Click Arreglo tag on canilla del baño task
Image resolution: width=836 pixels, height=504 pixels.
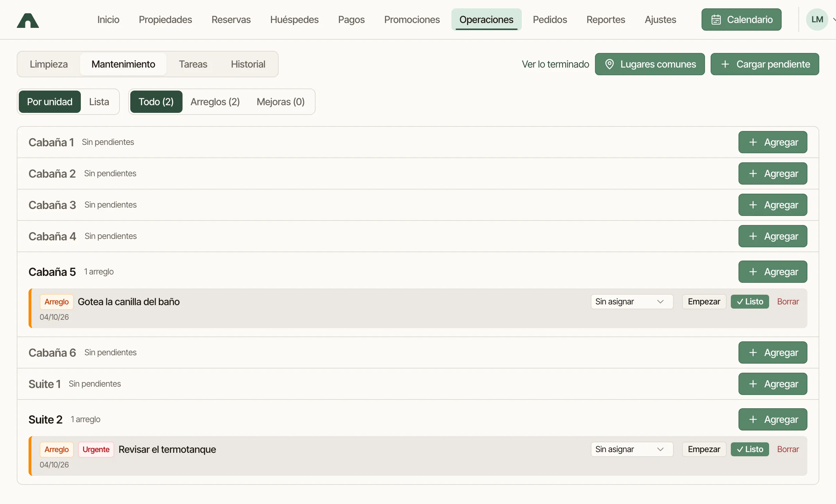coord(56,302)
